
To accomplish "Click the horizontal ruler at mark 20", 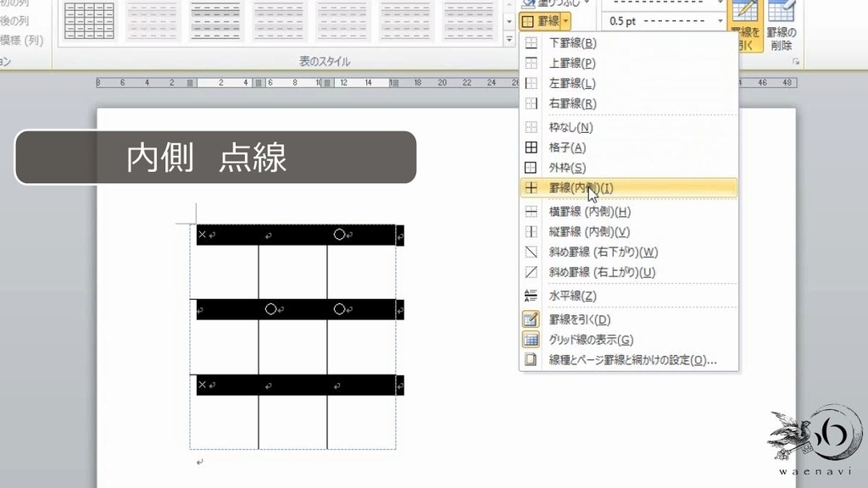I will (x=442, y=82).
